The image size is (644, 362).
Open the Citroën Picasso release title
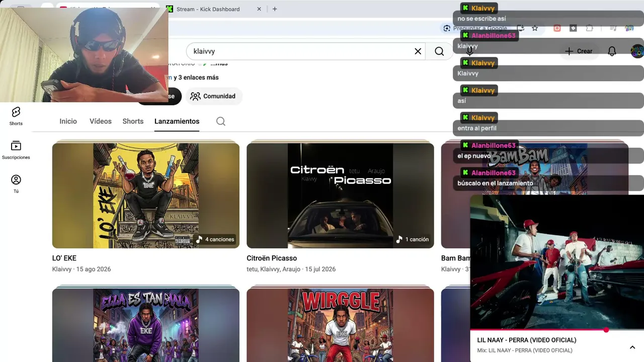272,258
